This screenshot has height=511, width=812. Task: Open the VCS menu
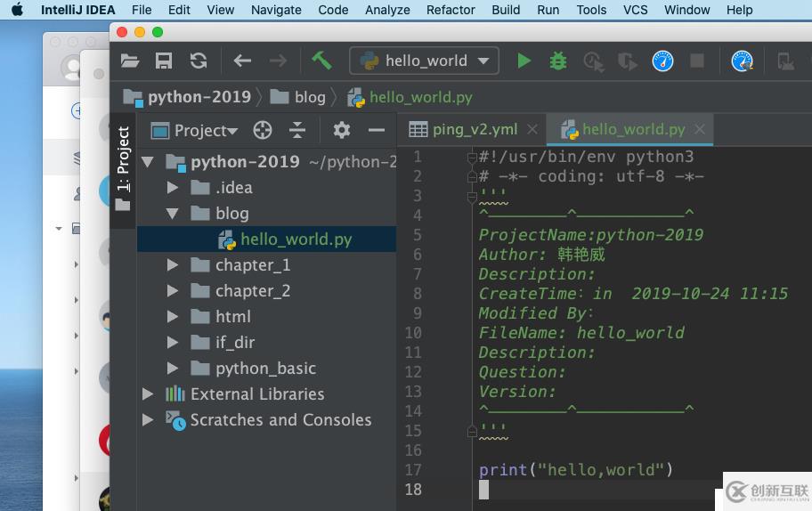point(636,9)
